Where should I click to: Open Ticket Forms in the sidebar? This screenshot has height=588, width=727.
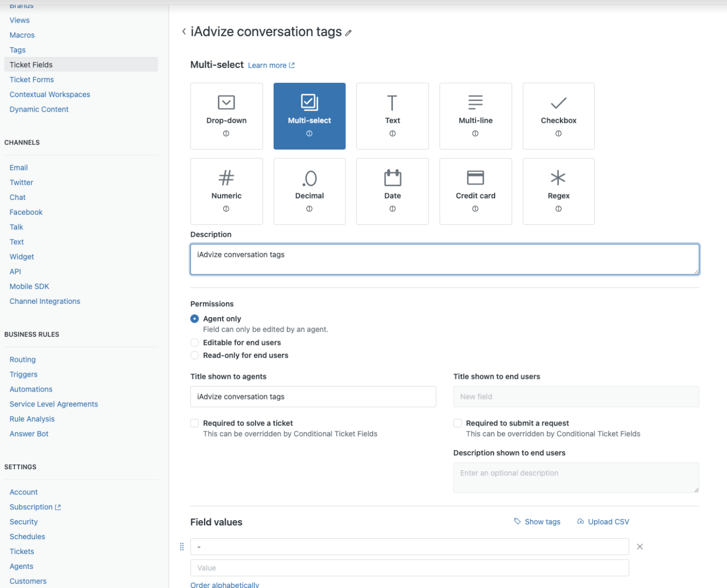pos(31,80)
